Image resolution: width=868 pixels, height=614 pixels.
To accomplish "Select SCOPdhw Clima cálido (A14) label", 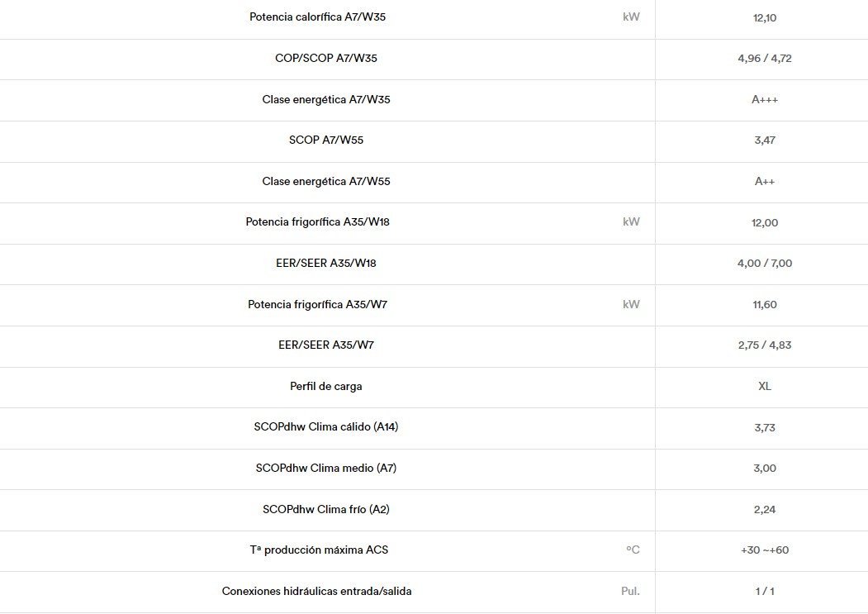I will (x=326, y=426).
